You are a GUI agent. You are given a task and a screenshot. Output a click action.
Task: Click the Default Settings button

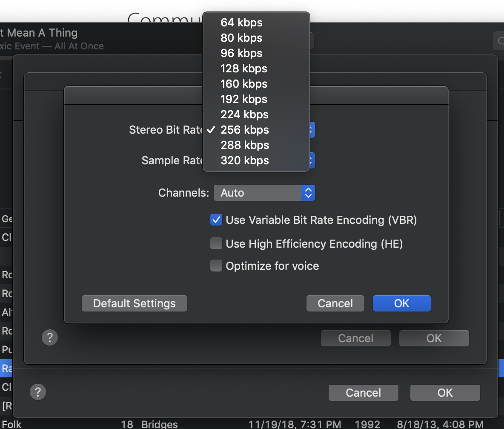click(x=135, y=303)
